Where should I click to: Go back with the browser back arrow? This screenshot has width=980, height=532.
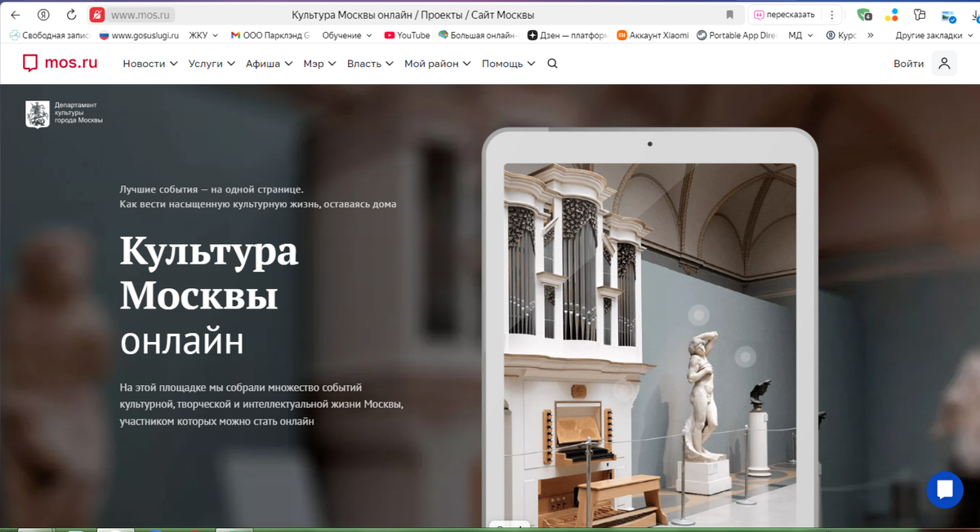16,15
